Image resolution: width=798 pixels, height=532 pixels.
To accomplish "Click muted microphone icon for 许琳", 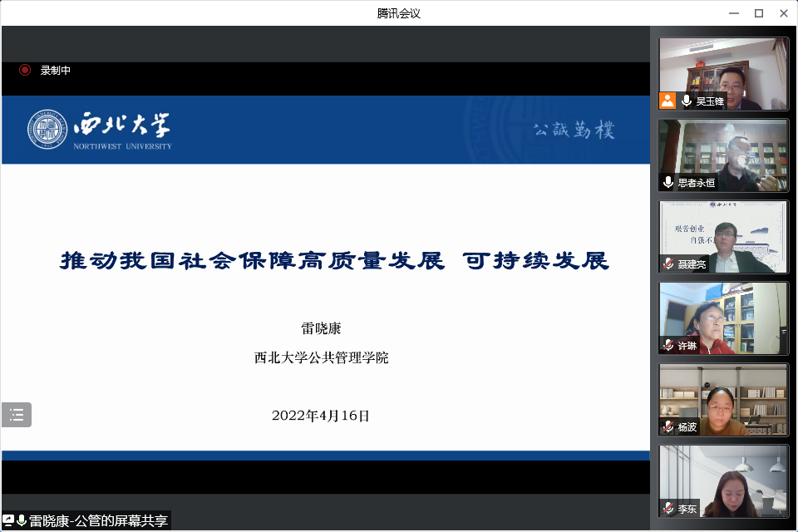I will (667, 345).
